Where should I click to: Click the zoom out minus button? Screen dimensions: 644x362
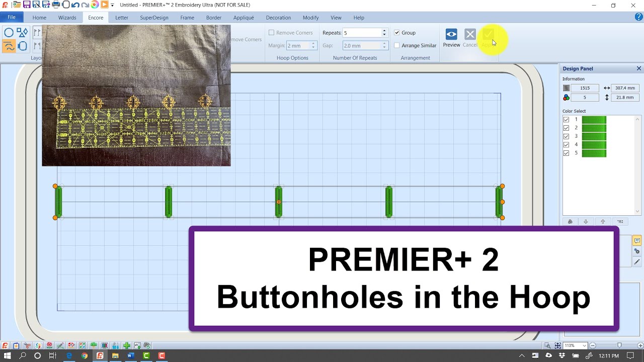(593, 345)
